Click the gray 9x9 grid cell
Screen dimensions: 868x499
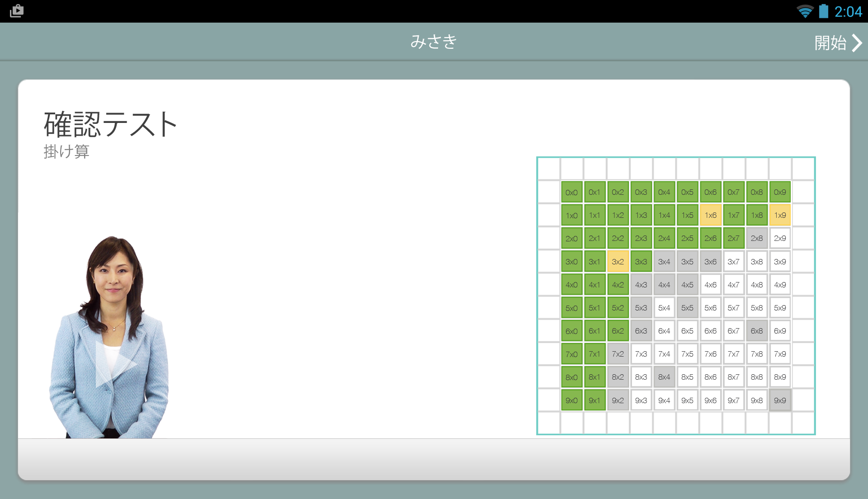click(779, 400)
